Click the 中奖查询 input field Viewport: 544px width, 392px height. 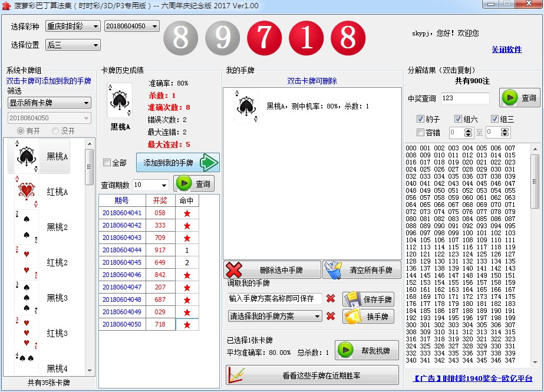464,98
